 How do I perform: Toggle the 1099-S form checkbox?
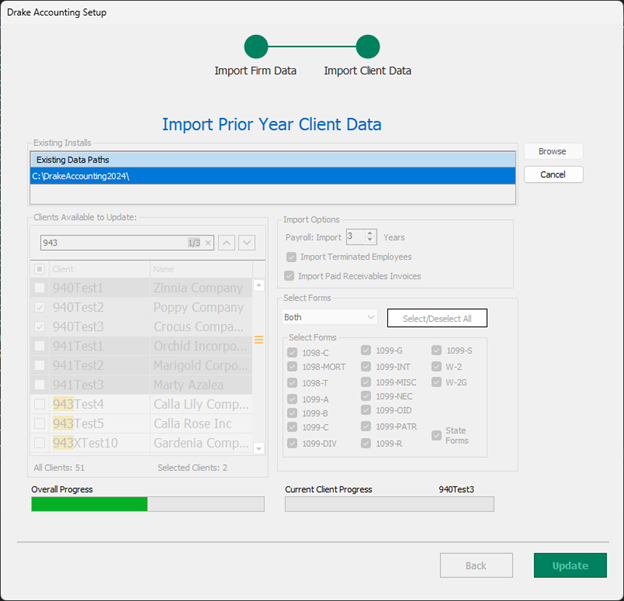pyautogui.click(x=437, y=350)
